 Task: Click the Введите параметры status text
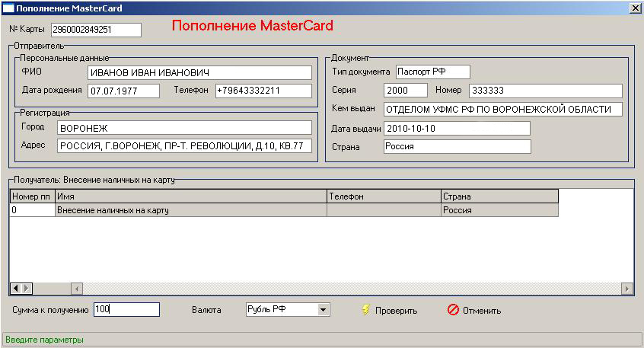[x=44, y=340]
